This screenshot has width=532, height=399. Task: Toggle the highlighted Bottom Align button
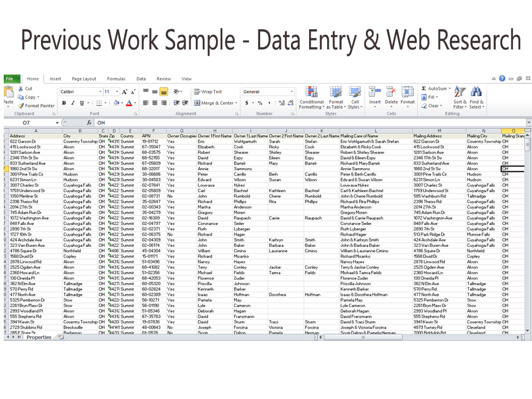163,92
